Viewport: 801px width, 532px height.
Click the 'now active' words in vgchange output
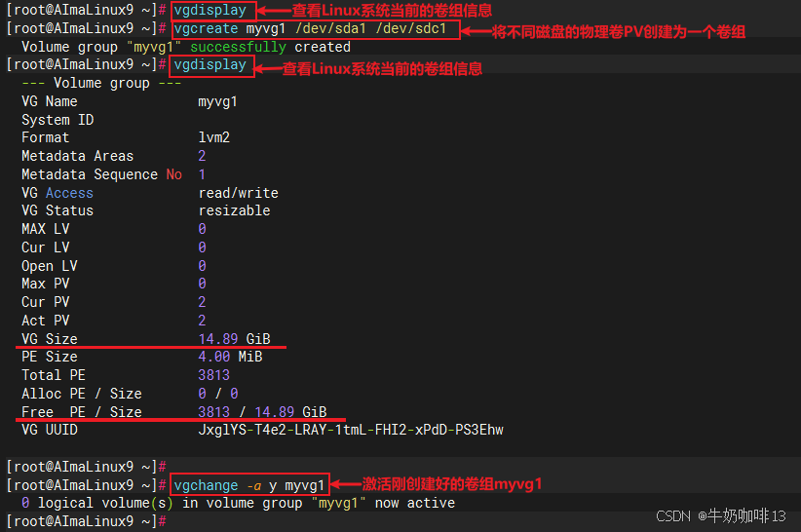pos(415,504)
